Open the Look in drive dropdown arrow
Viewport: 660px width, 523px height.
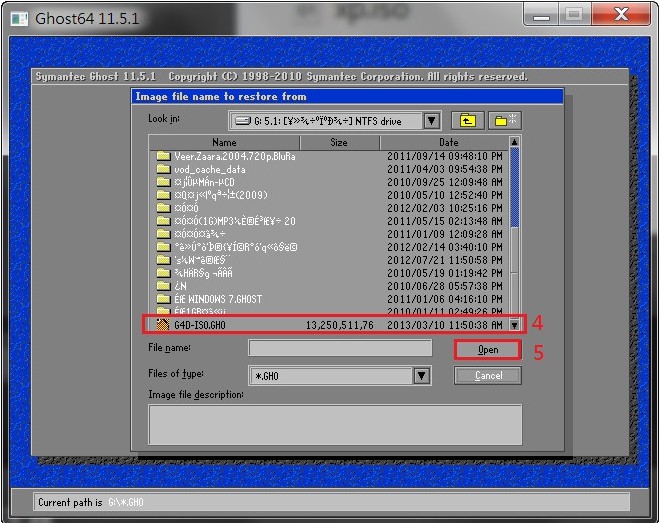point(431,121)
